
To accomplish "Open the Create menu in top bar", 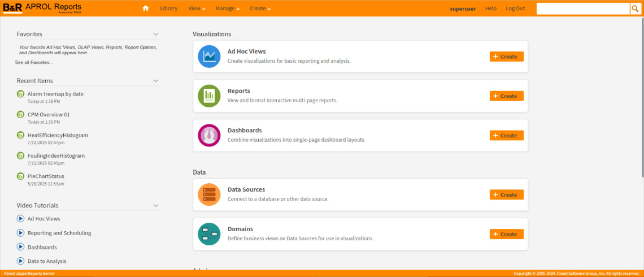I will (260, 8).
